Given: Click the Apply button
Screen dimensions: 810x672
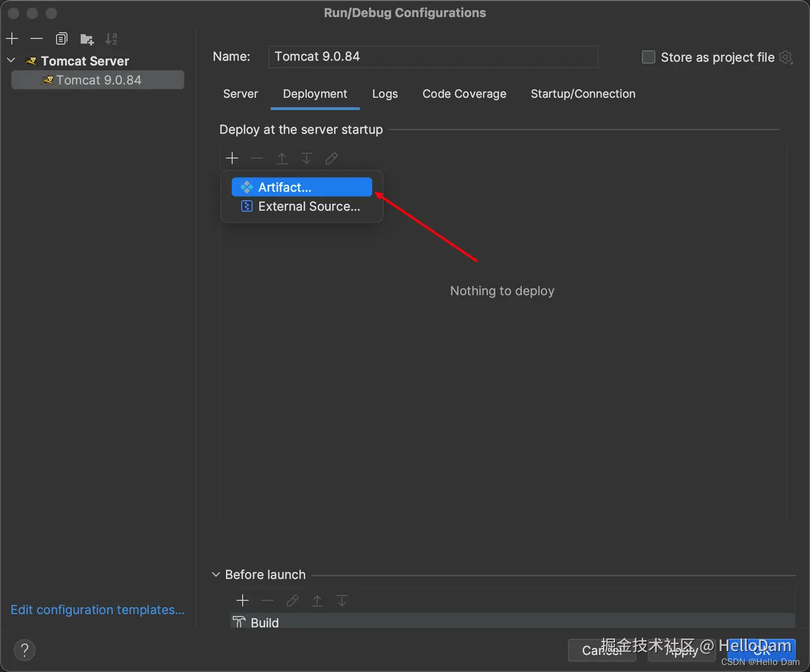Looking at the screenshot, I should [x=681, y=650].
